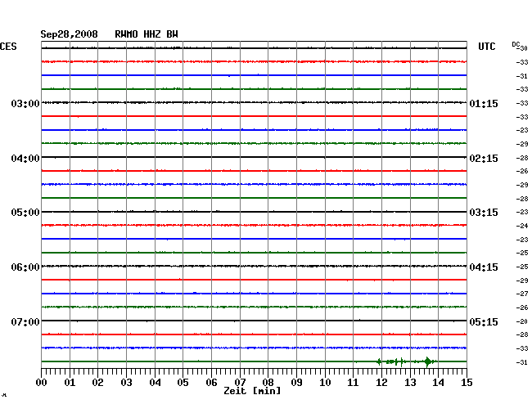Screen dimensions: 532x404
Task: Click the 04:15 UTC time label
Action: (484, 267)
